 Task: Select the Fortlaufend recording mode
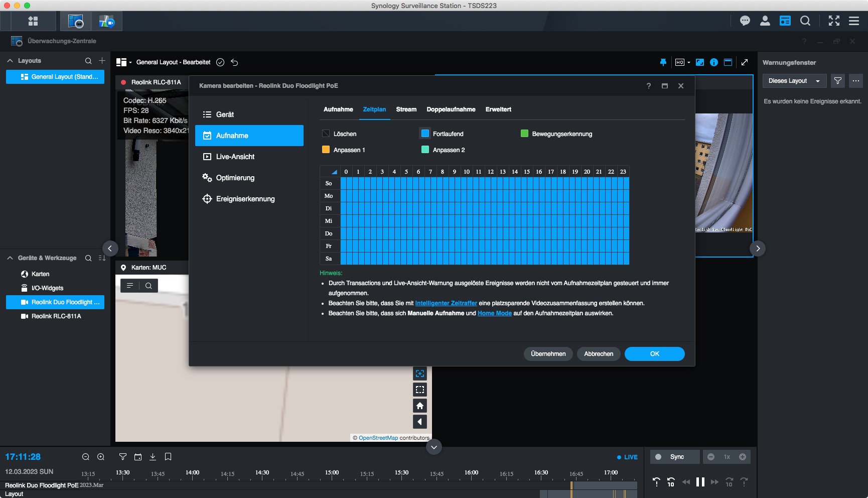pyautogui.click(x=425, y=134)
